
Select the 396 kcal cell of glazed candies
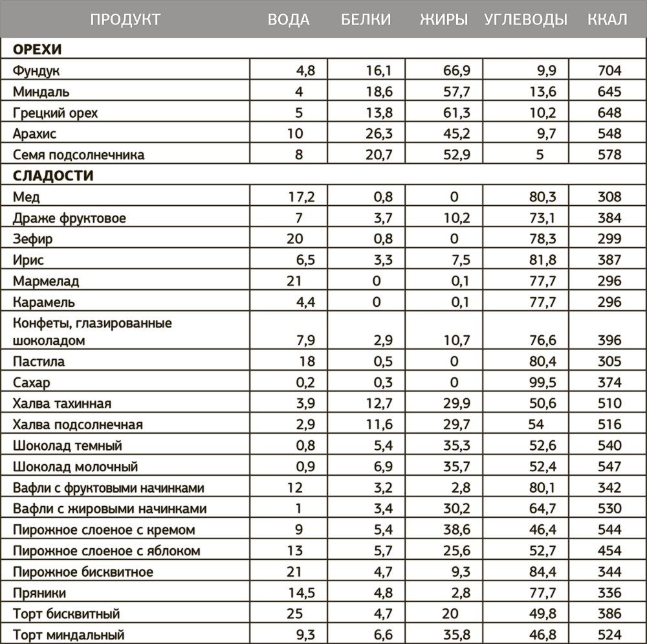pos(609,340)
